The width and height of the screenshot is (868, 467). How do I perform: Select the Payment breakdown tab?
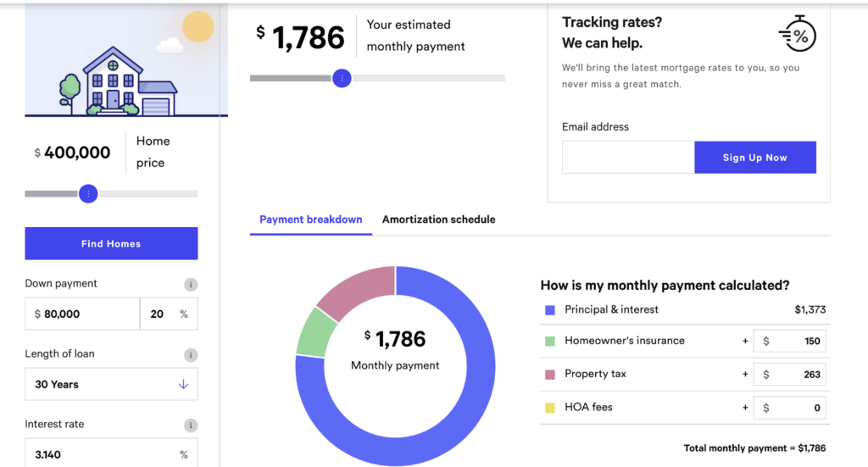(310, 220)
